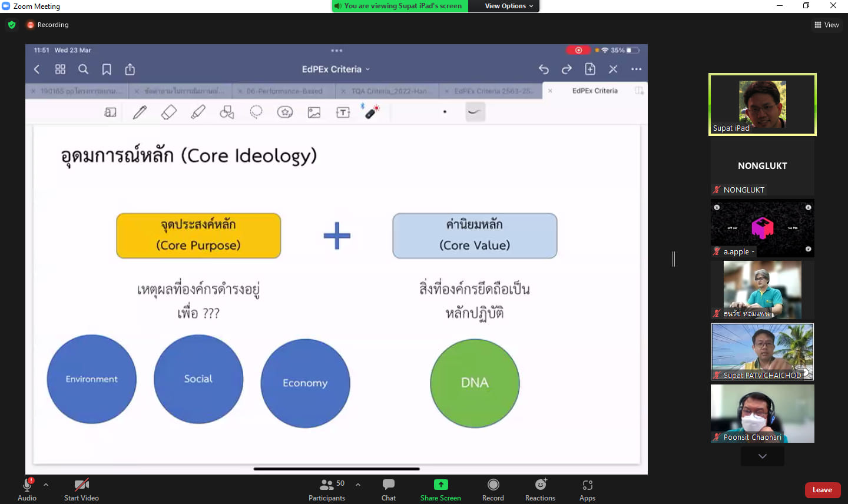Click the Environment circle
This screenshot has height=504, width=848.
tap(92, 379)
